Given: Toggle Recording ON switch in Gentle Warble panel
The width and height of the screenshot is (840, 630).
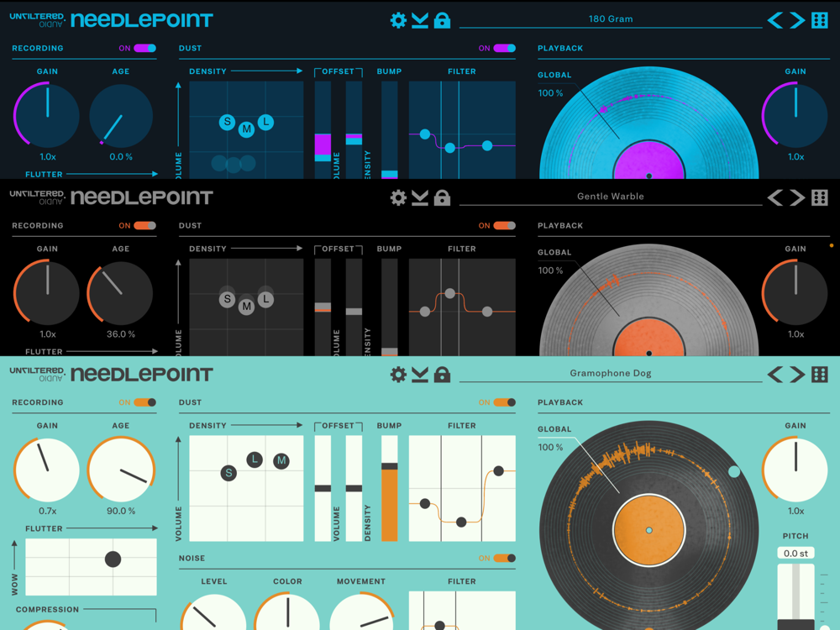Looking at the screenshot, I should pos(144,225).
